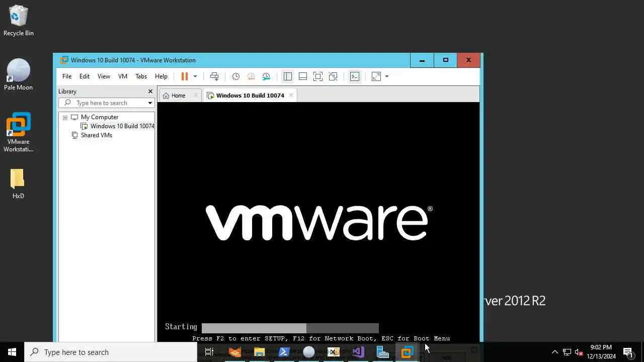The image size is (644, 362).
Task: Click the VMware Workstation taskbar button
Action: pos(407,352)
